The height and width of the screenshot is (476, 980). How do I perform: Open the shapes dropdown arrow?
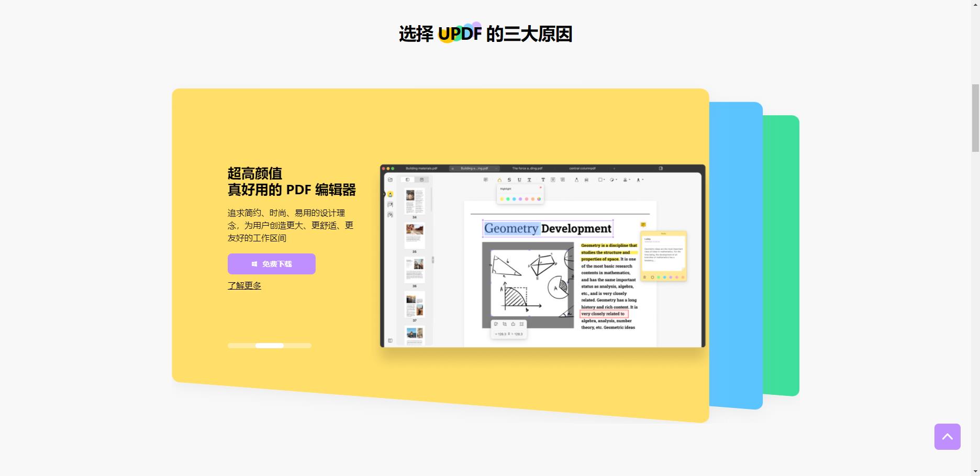(x=603, y=180)
